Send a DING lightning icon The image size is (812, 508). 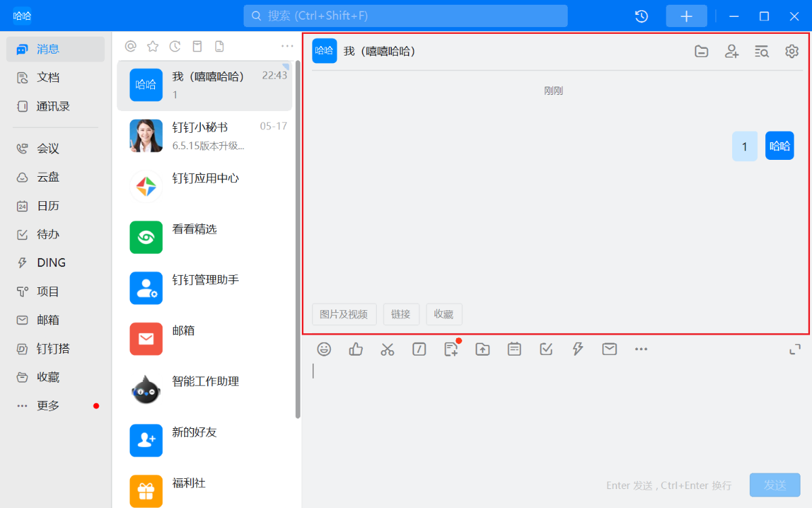coord(578,349)
